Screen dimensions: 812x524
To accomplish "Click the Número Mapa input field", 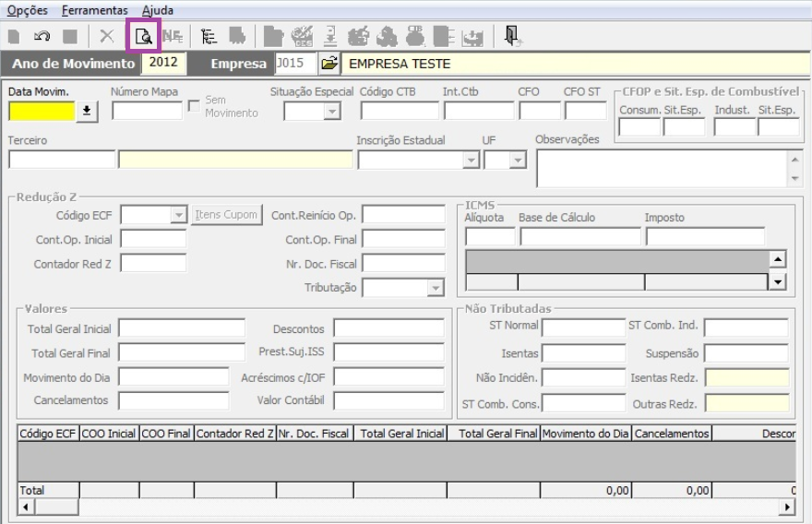I will (147, 112).
